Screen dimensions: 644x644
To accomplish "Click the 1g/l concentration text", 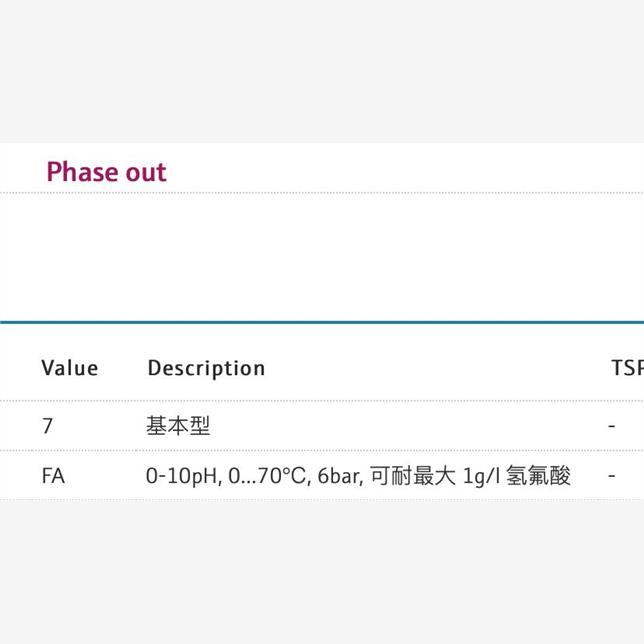I will coord(484,476).
